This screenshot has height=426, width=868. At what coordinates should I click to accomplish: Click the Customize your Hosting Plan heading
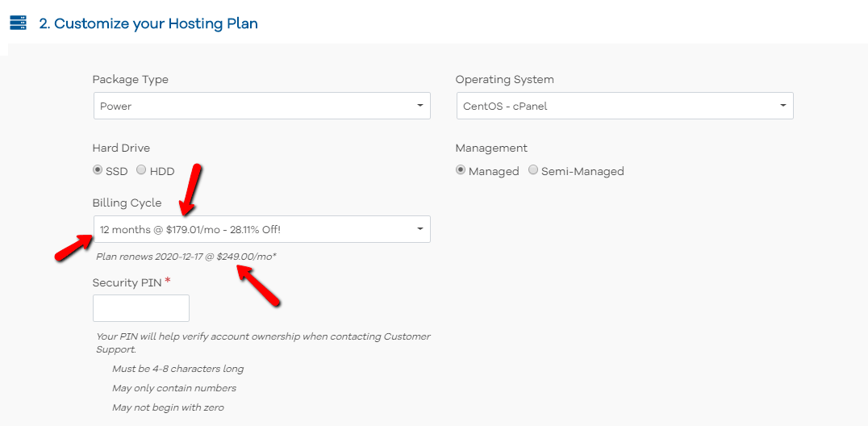[148, 23]
